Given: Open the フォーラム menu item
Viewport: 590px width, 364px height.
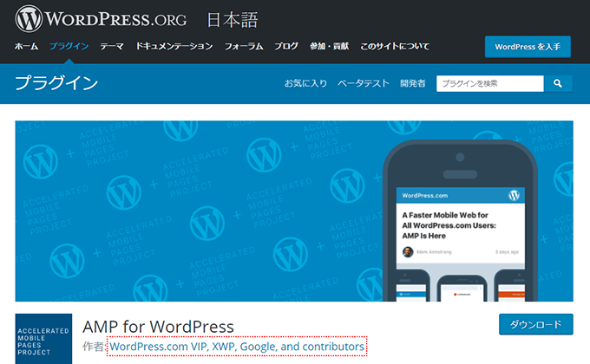Looking at the screenshot, I should (x=244, y=46).
